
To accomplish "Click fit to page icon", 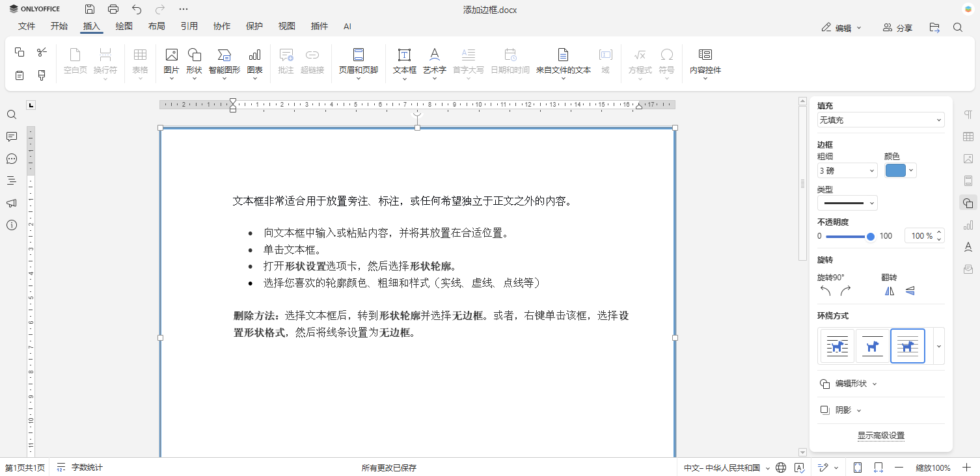I will tap(858, 468).
